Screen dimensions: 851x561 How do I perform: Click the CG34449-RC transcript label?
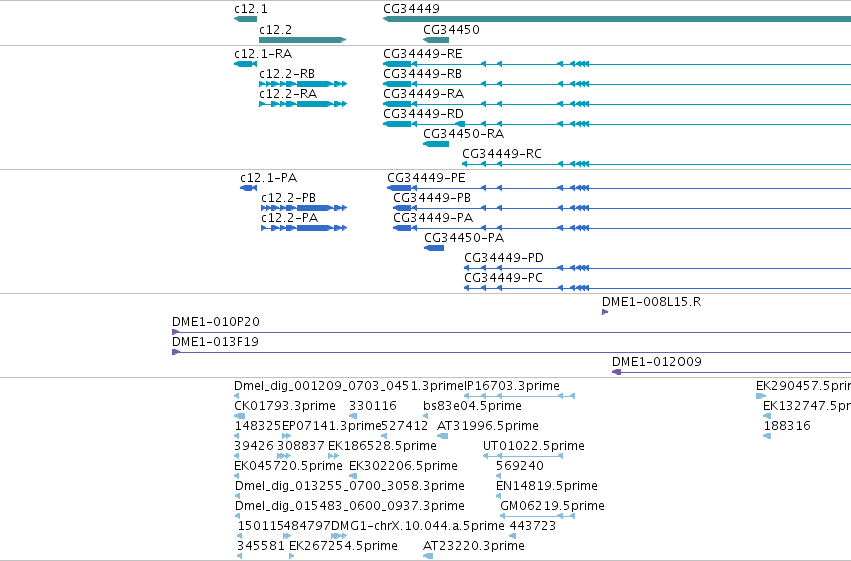pos(502,154)
